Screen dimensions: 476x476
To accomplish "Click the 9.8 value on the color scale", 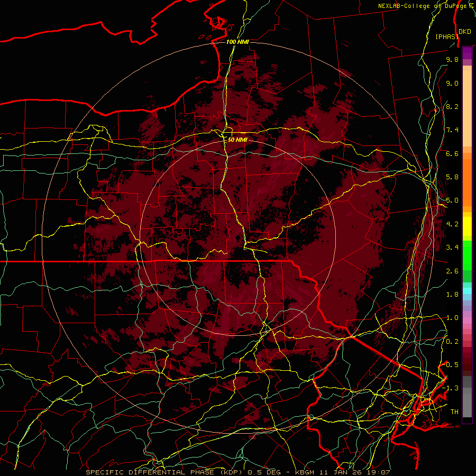I will tap(452, 59).
